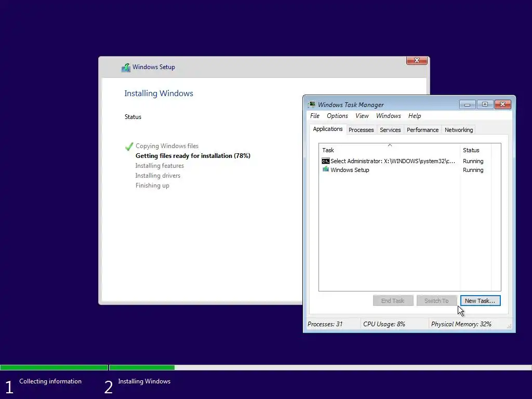The width and height of the screenshot is (532, 399).
Task: Click the Windows Setup title bar icon
Action: [x=126, y=67]
